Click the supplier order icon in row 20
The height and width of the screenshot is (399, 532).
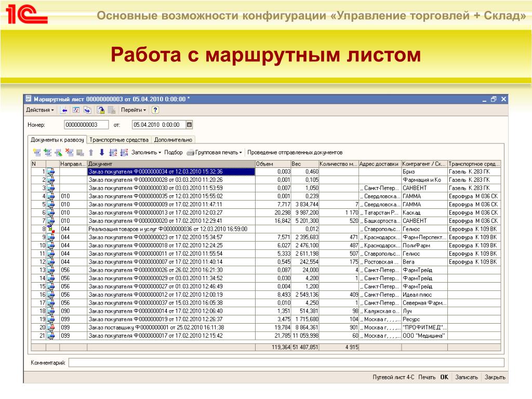51,327
